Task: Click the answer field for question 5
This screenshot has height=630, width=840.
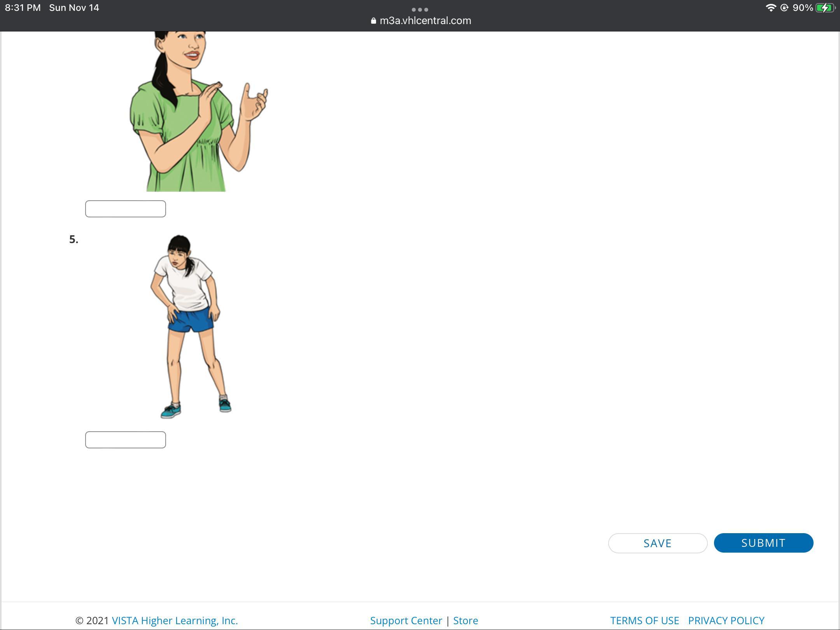Action: [125, 440]
